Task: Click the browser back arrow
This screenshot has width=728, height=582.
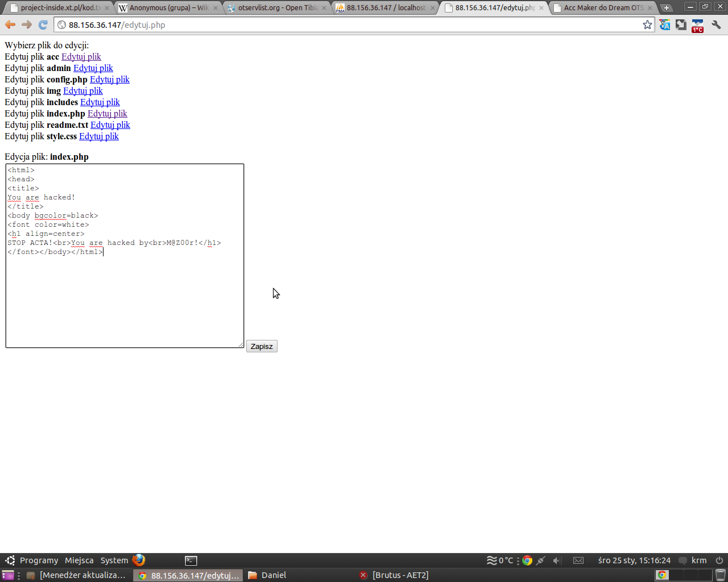Action: pos(10,24)
